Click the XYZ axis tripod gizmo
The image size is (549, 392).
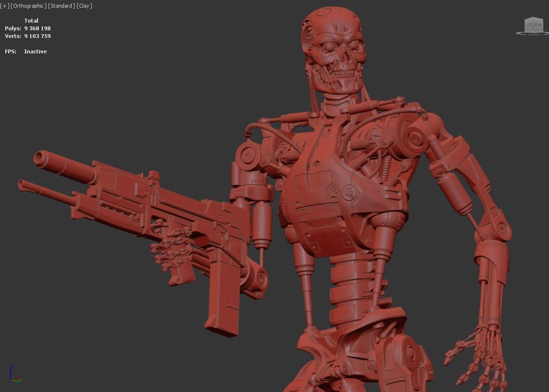coord(15,374)
